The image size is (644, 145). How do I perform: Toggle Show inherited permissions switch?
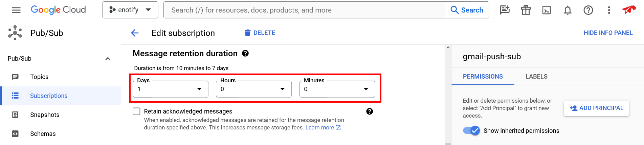[471, 131]
